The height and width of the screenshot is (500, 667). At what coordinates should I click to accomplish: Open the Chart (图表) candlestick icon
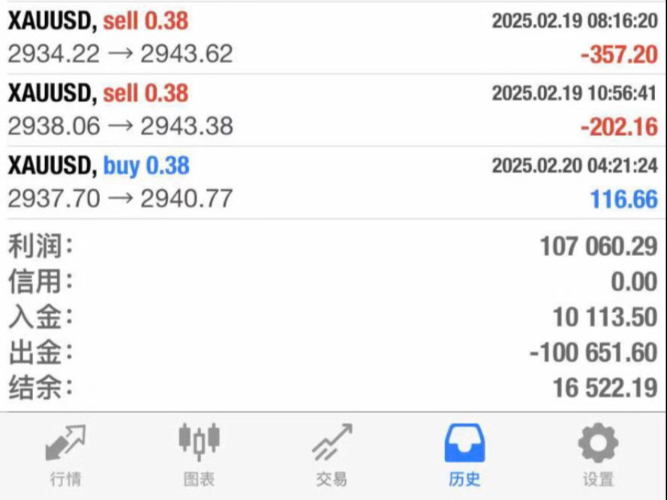point(199,440)
